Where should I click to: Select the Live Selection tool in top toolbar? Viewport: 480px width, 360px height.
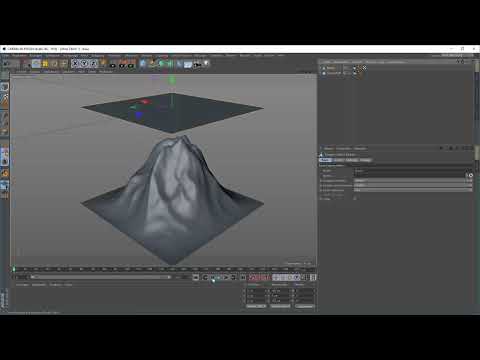click(36, 64)
